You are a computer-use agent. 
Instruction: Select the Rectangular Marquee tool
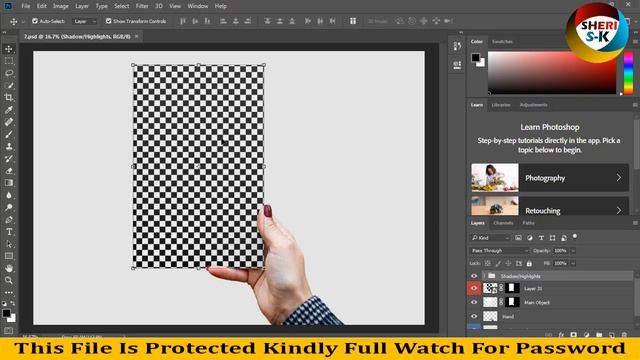[9, 61]
